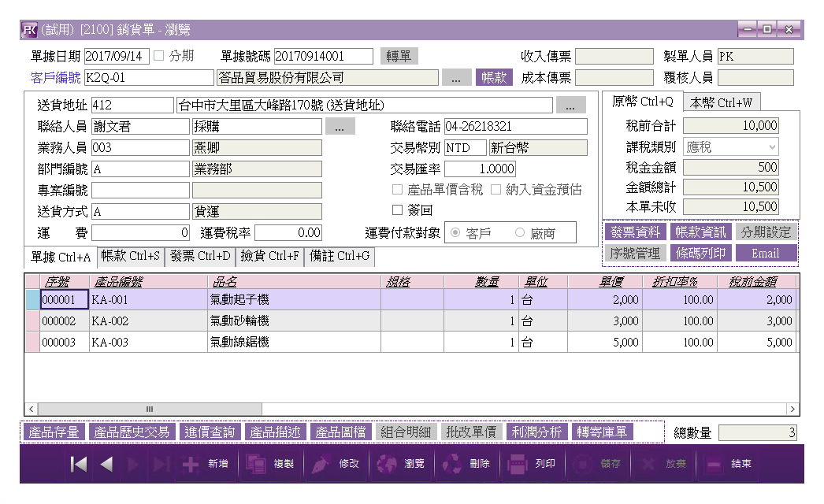The height and width of the screenshot is (504, 824).
Task: Click the grid's scroll-right arrow
Action: click(x=792, y=409)
